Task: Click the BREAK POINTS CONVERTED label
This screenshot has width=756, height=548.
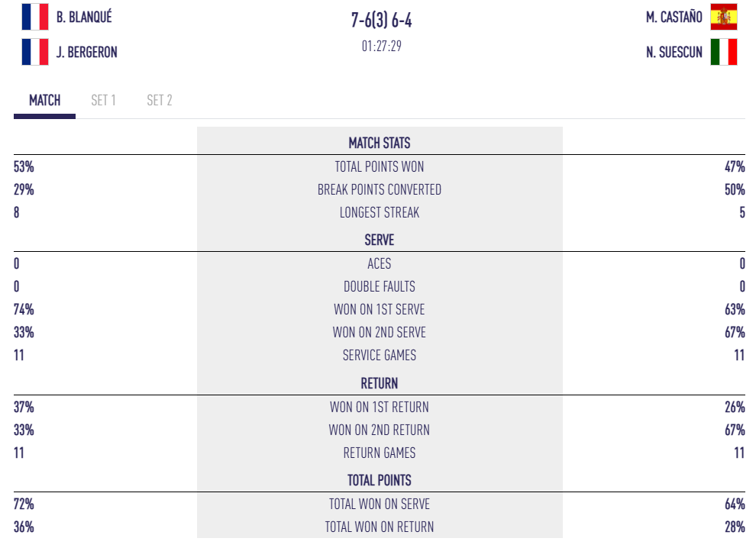Action: pos(380,189)
